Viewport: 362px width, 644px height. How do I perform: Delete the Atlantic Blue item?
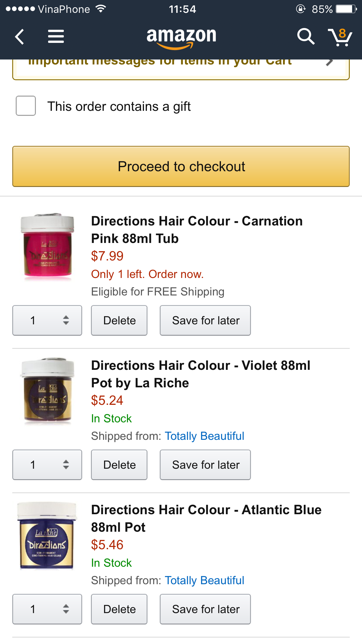point(119,609)
